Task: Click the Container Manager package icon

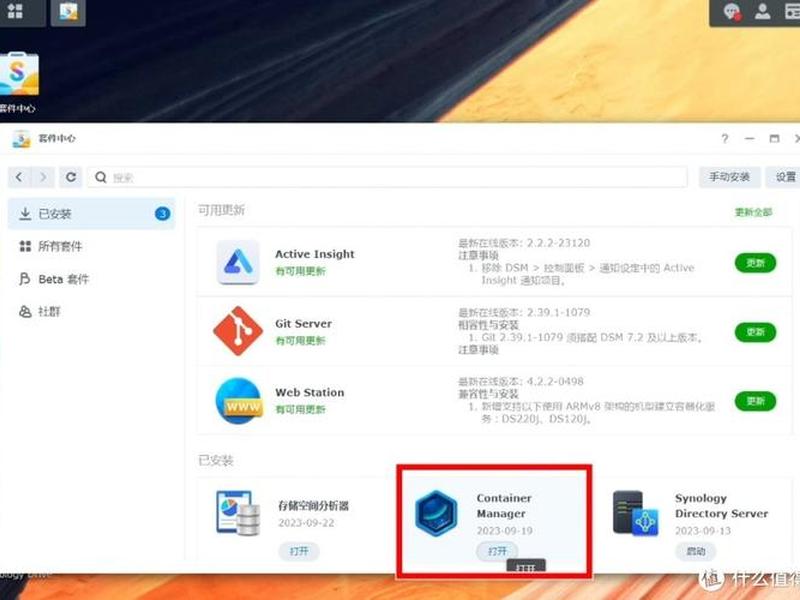Action: tap(436, 513)
